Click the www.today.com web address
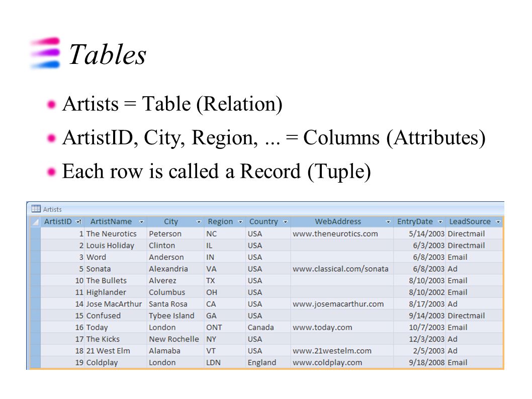 pos(322,328)
